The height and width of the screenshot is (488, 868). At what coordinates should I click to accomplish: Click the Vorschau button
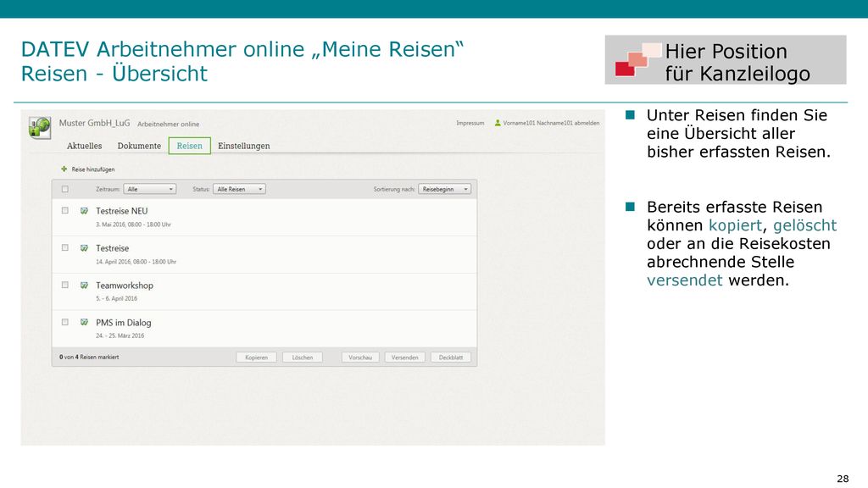point(360,358)
